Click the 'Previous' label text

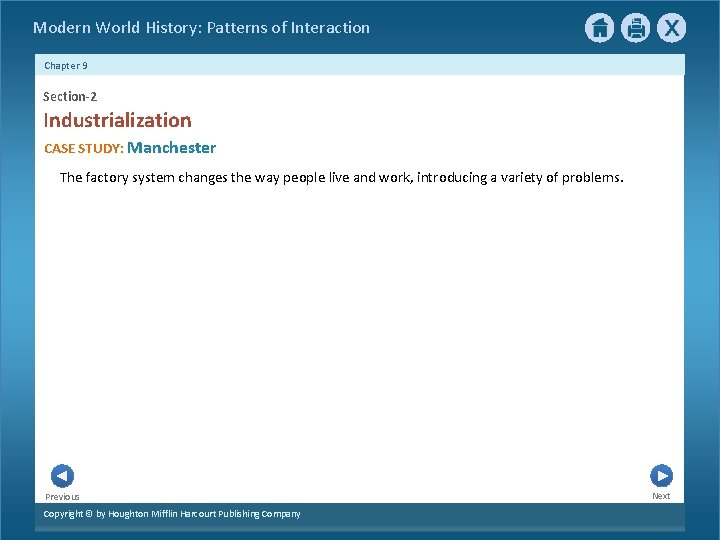(62, 497)
